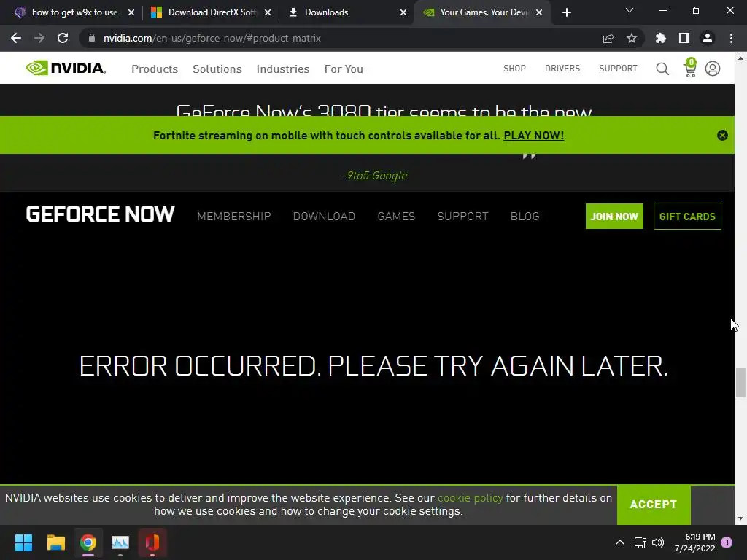Click the GEFORCE NOW logo text
747x560 pixels.
[100, 215]
